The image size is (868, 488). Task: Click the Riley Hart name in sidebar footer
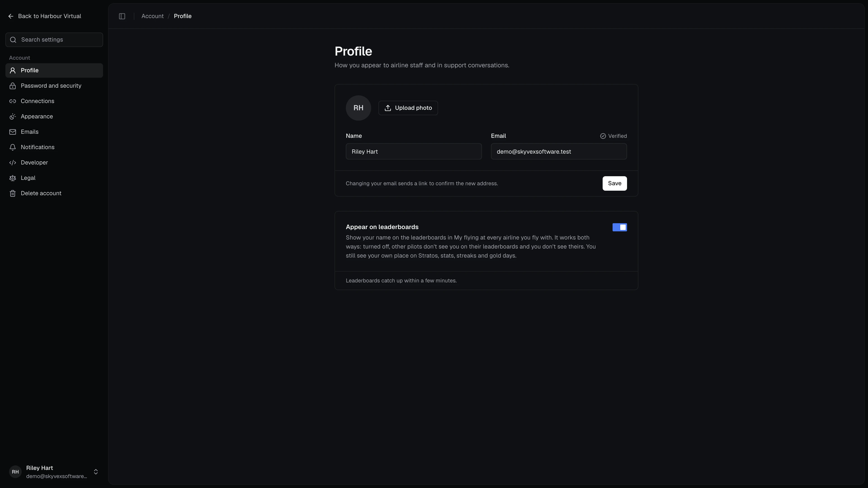pos(39,468)
